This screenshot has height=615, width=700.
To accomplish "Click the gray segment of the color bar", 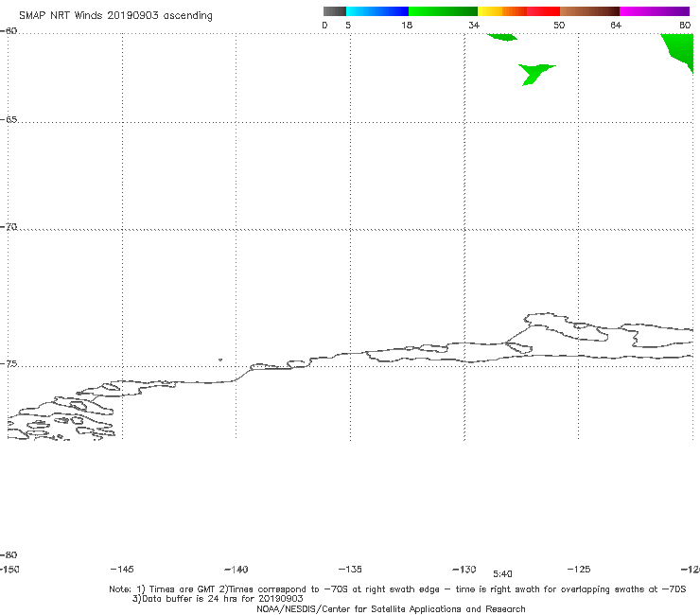I will pyautogui.click(x=334, y=11).
